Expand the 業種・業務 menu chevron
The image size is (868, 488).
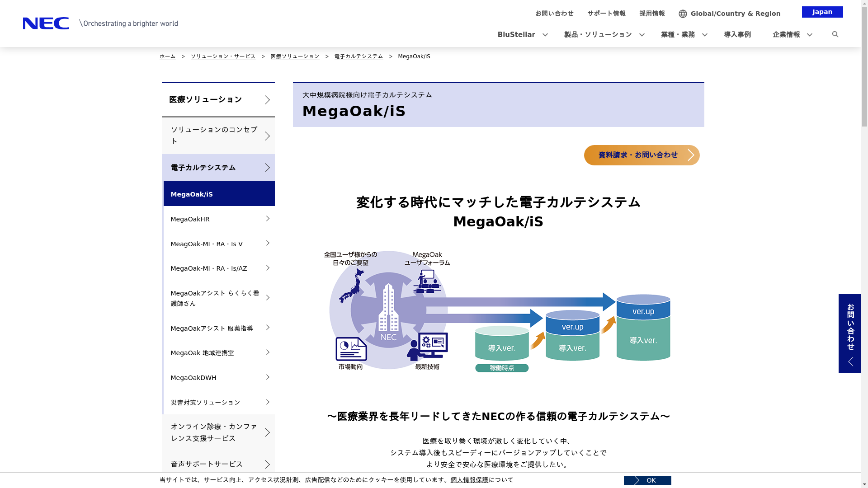pyautogui.click(x=704, y=35)
